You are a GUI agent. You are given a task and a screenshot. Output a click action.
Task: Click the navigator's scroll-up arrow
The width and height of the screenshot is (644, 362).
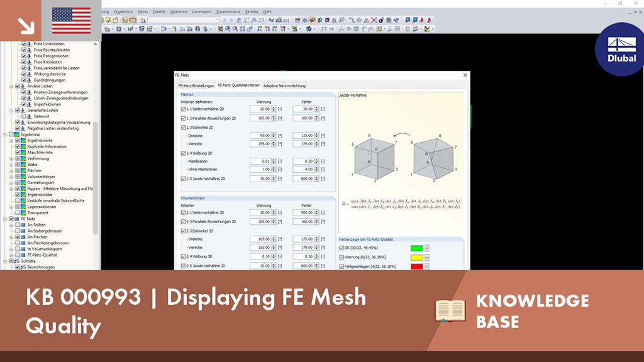(96, 44)
